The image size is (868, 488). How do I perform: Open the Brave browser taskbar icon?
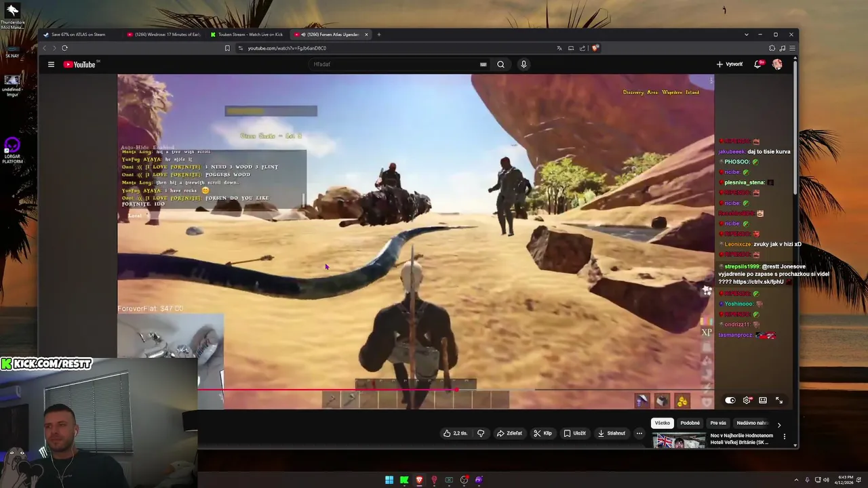point(419,480)
